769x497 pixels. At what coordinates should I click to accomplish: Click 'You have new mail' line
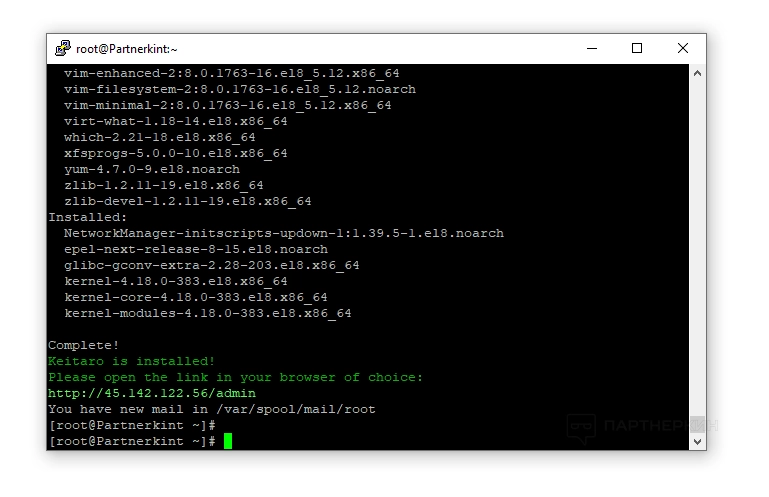212,409
